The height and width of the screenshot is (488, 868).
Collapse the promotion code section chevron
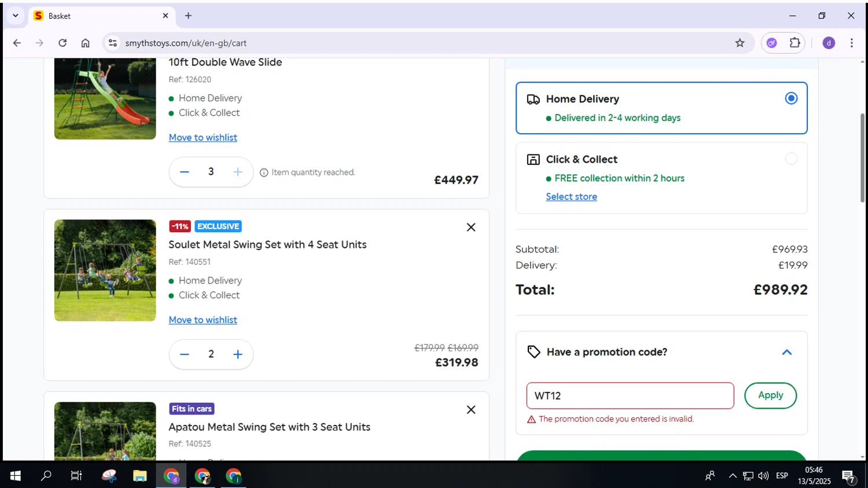[x=786, y=352]
